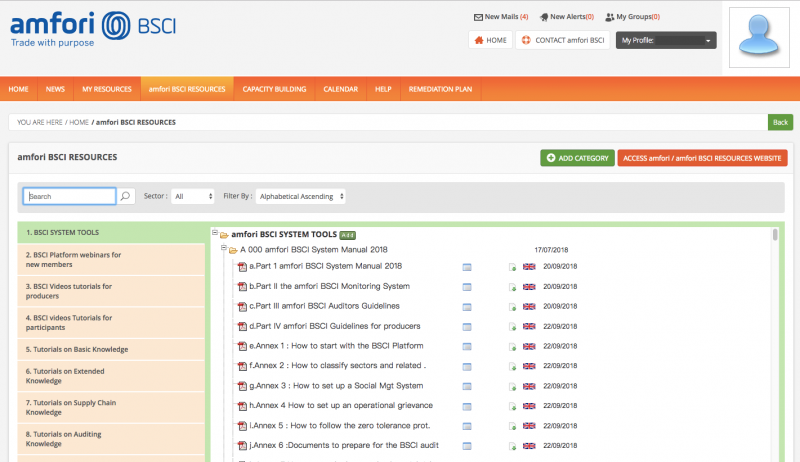The height and width of the screenshot is (462, 800).
Task: Click in the Search input field
Action: click(x=70, y=197)
